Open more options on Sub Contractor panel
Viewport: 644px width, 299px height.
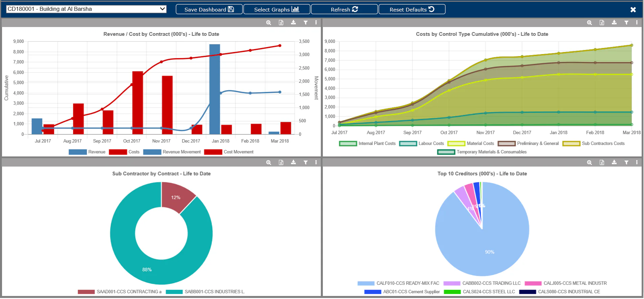point(316,163)
